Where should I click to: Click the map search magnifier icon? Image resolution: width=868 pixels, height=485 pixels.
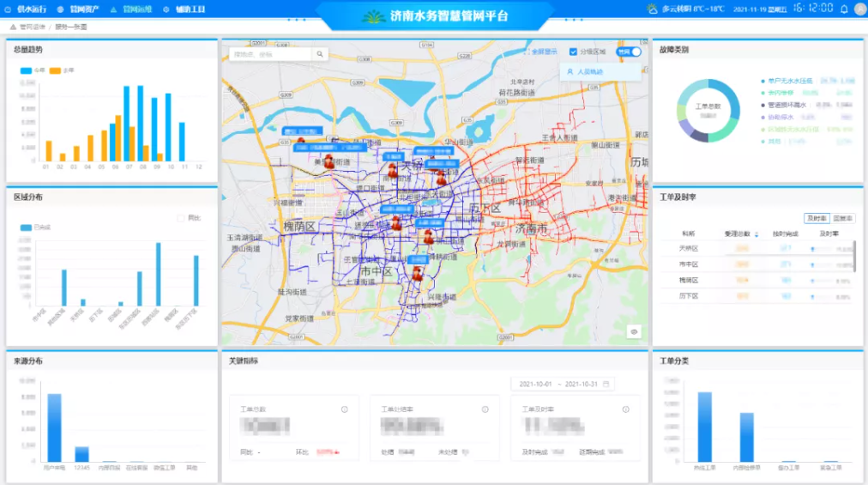point(320,54)
